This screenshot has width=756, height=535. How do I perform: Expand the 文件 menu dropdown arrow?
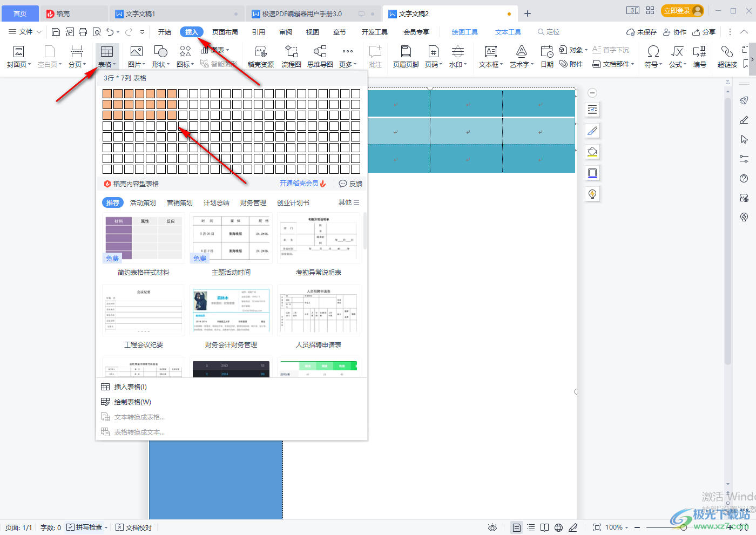pyautogui.click(x=39, y=32)
